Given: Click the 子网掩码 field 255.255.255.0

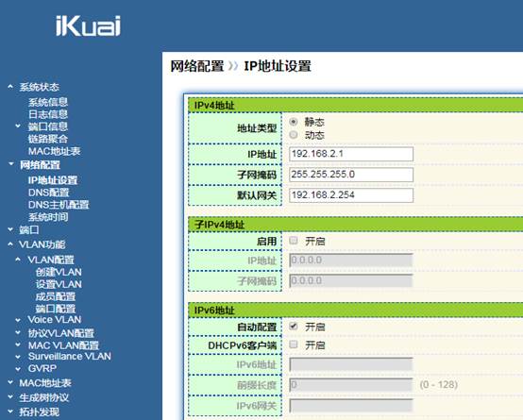Looking at the screenshot, I should coord(351,175).
